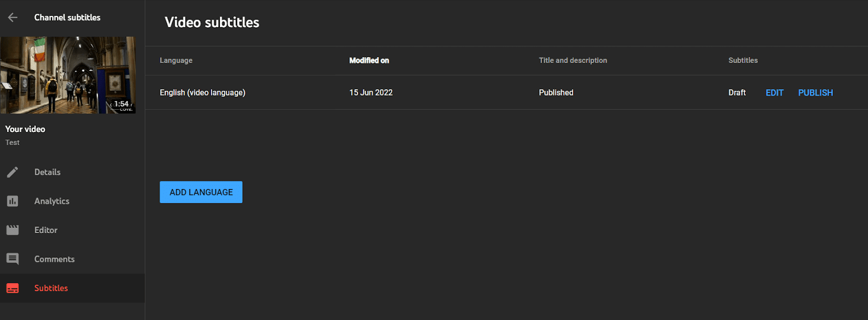Image resolution: width=868 pixels, height=320 pixels.
Task: Click the Channel subtitles heading
Action: click(x=67, y=17)
